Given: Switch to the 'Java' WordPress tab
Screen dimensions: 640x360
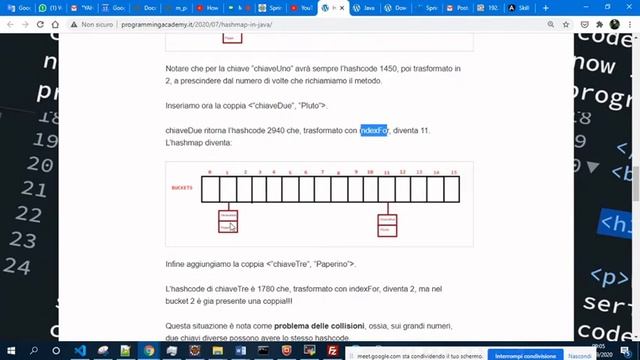Looking at the screenshot, I should (x=365, y=8).
